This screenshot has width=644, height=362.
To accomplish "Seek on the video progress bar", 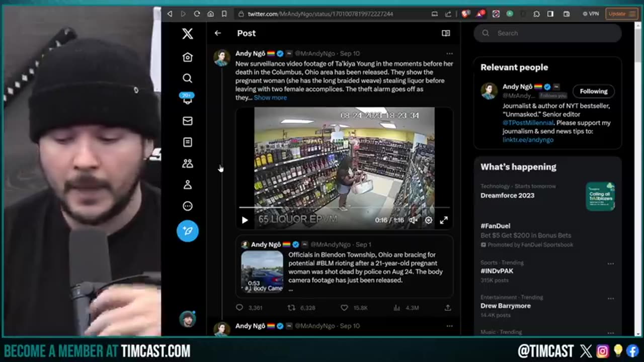I will pyautogui.click(x=344, y=207).
